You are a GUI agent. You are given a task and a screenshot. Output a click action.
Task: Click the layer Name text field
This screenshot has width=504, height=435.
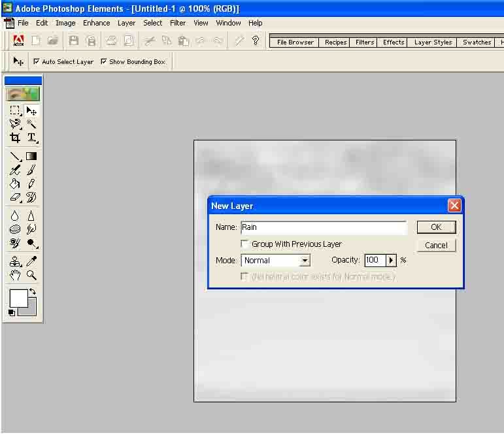[324, 227]
